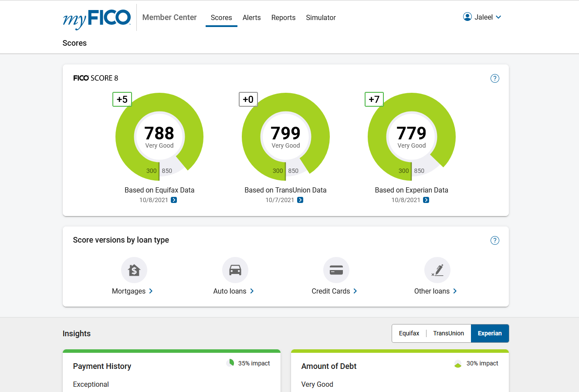Viewport: 579px width, 392px height.
Task: Switch Insights to Equifax
Action: coord(409,333)
